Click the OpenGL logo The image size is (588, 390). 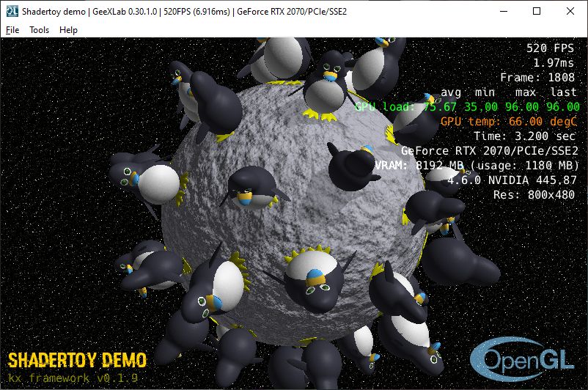522,359
